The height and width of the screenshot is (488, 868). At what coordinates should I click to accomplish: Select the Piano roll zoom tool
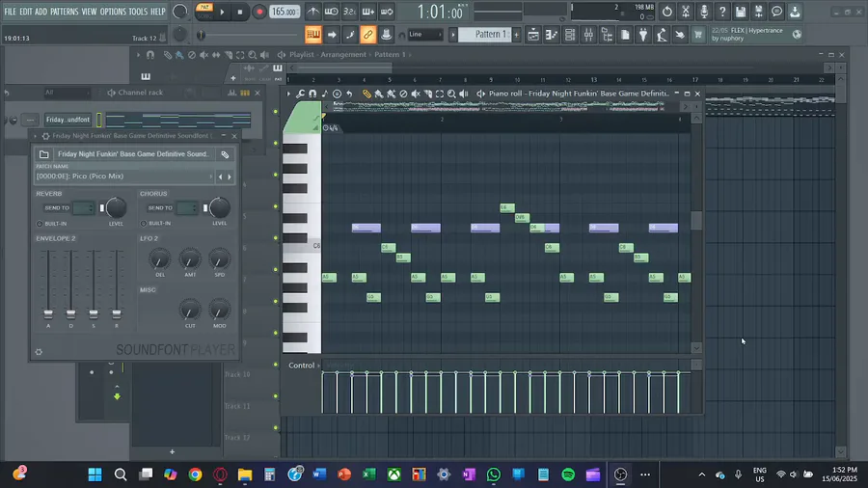(x=451, y=95)
